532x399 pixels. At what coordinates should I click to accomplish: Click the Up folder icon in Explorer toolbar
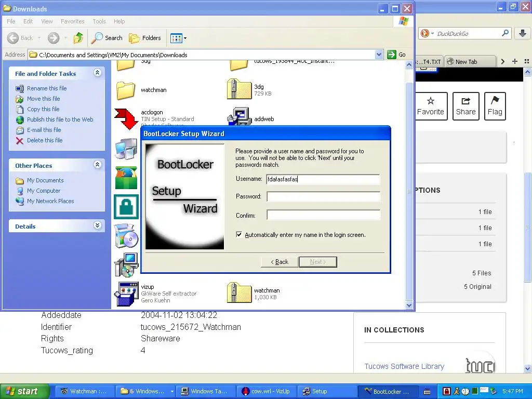point(78,37)
